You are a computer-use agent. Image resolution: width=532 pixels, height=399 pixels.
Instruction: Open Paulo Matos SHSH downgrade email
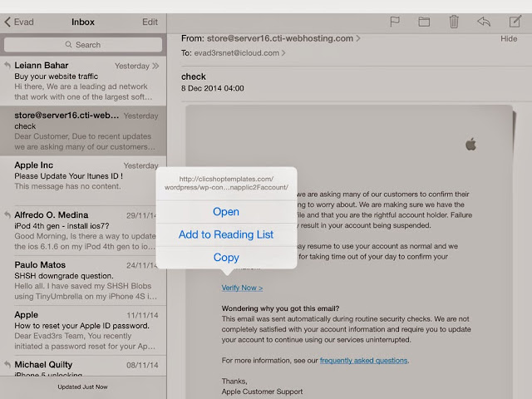tap(83, 280)
